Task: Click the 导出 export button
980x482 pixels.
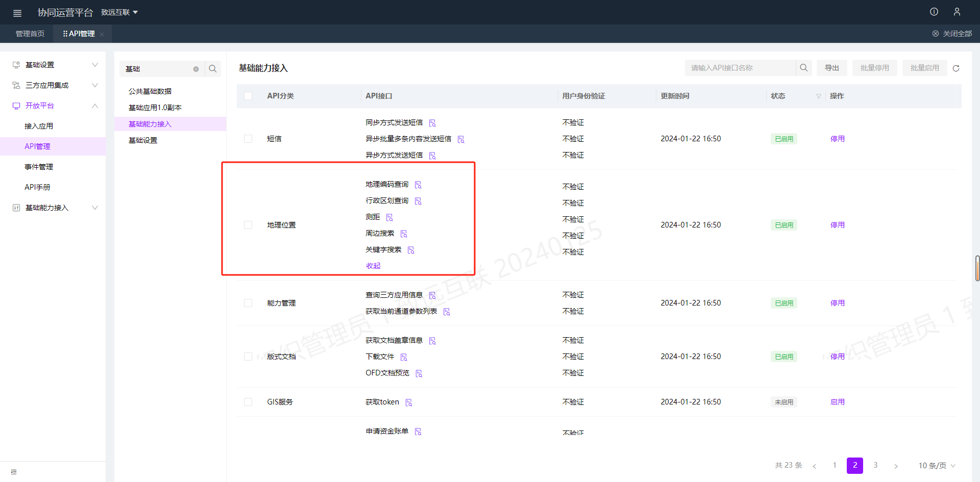Action: pyautogui.click(x=831, y=68)
